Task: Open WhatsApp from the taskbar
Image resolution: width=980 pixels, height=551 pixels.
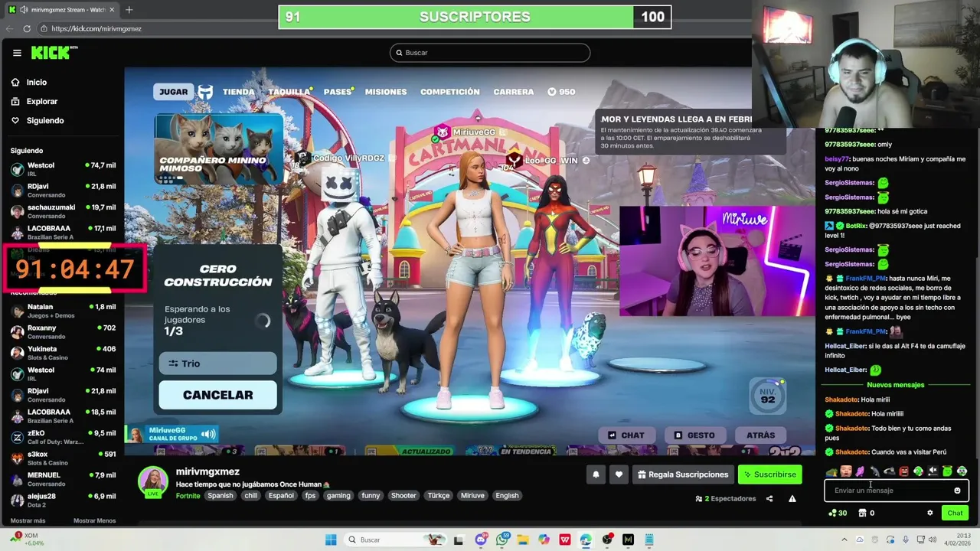Action: 502,540
